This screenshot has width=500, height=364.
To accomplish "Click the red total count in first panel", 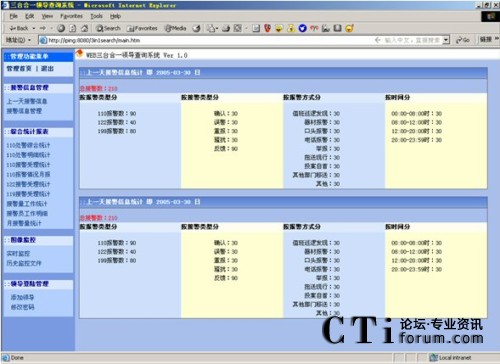I will [99, 89].
